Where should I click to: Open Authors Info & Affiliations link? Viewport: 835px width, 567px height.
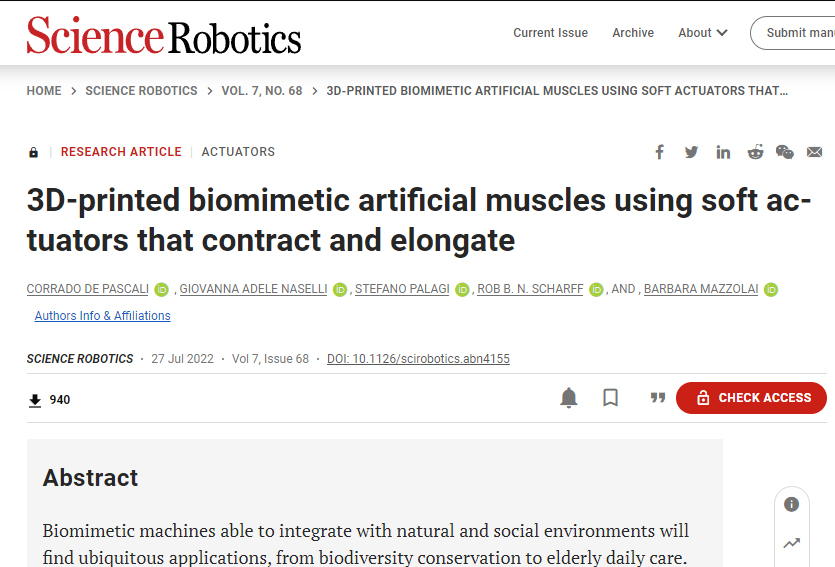click(x=102, y=316)
